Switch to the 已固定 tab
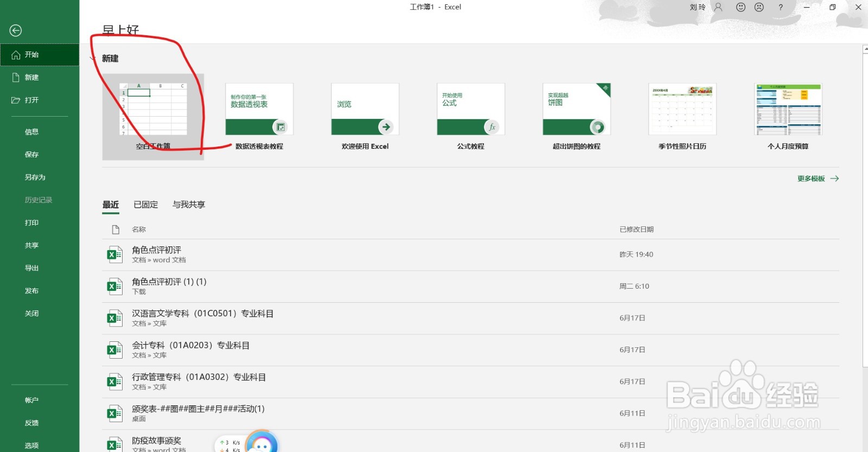 click(x=146, y=205)
